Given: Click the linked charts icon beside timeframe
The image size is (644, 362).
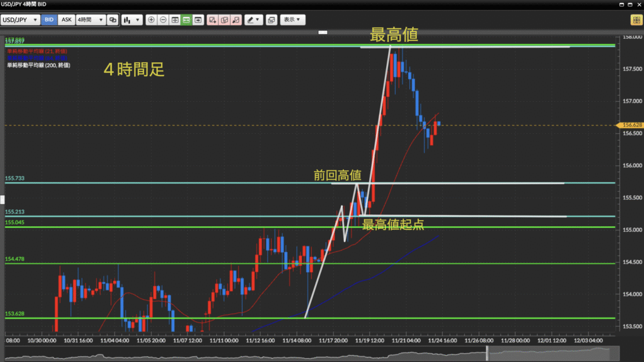Looking at the screenshot, I should [x=113, y=20].
